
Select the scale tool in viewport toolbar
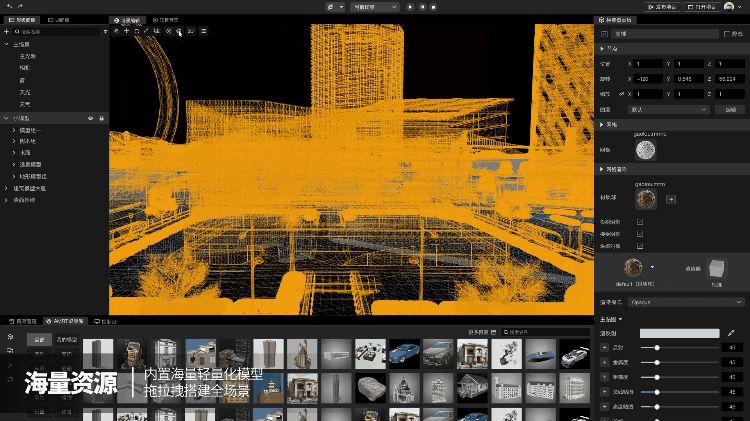pos(146,31)
